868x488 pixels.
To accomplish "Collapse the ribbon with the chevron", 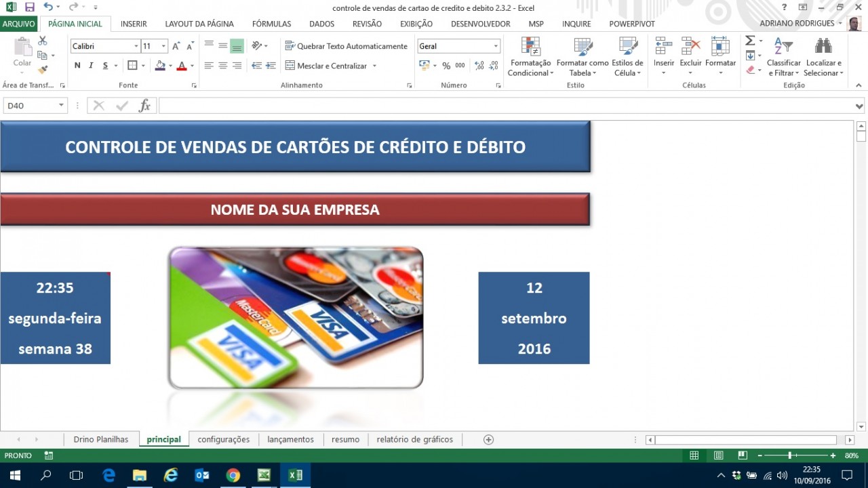I will tap(859, 85).
